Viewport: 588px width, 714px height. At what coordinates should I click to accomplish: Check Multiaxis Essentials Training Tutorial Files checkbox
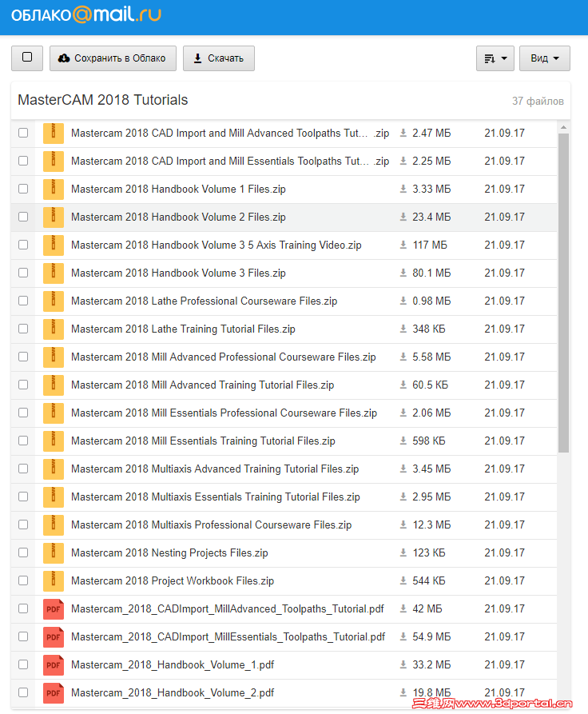coord(23,497)
